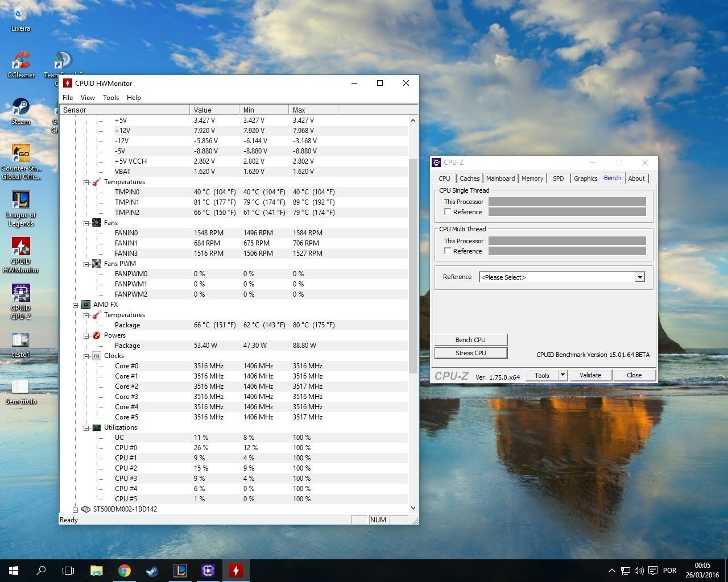Enable Reference checkbox under CPU Multi Thread

(x=448, y=251)
